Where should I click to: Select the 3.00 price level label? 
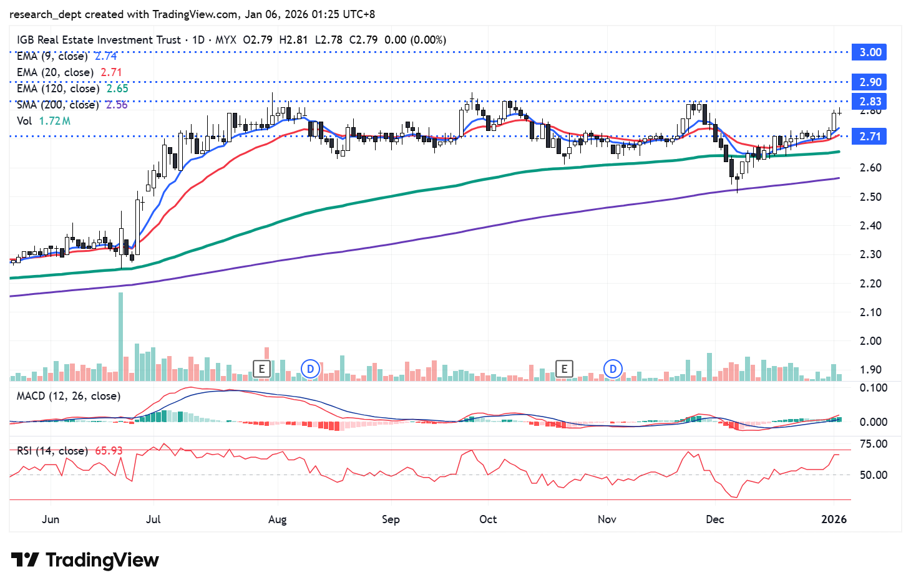[x=869, y=52]
